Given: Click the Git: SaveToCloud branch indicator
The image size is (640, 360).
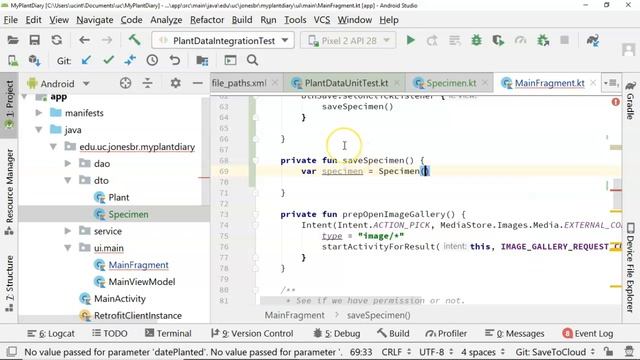Looking at the screenshot, I should (x=554, y=352).
